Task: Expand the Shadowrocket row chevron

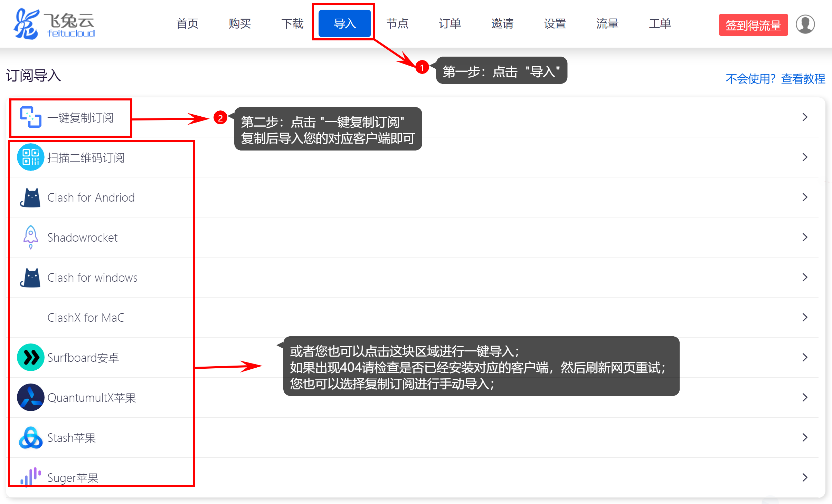Action: 805,237
